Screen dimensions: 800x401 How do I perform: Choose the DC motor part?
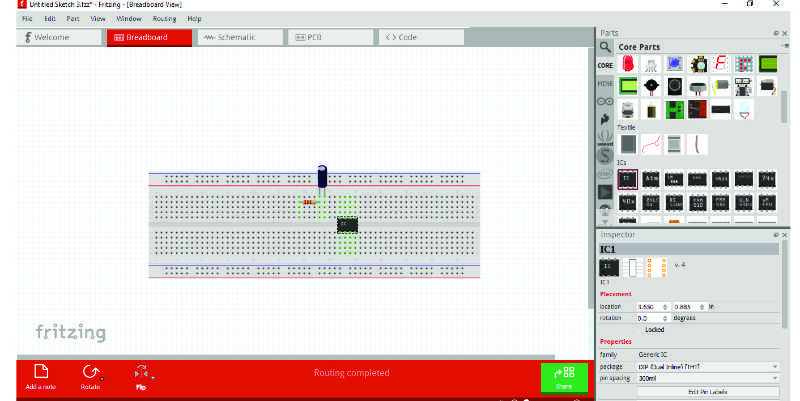[x=720, y=86]
